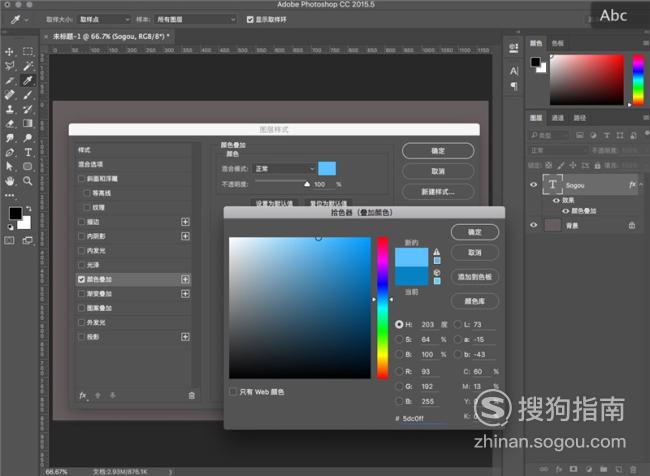The height and width of the screenshot is (476, 650).
Task: Switch to the 色板 tab
Action: point(557,43)
